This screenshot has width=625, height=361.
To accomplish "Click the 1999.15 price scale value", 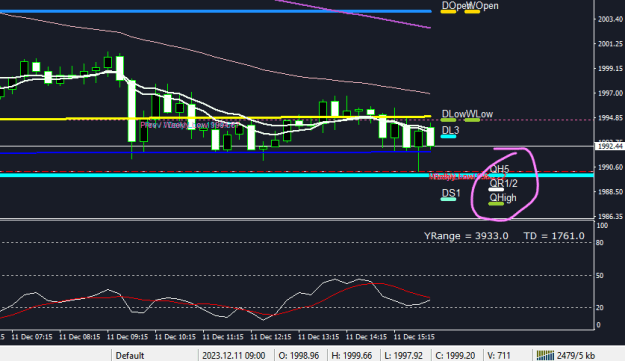I will (x=610, y=69).
